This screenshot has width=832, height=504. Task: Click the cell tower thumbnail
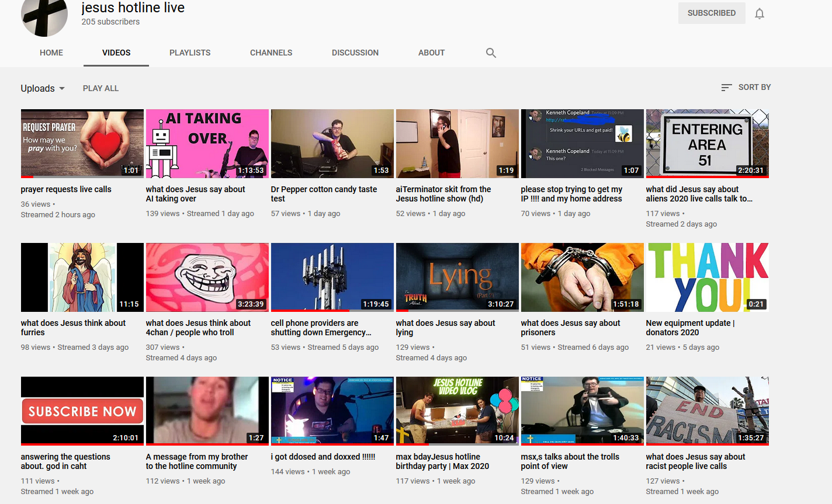click(x=332, y=277)
